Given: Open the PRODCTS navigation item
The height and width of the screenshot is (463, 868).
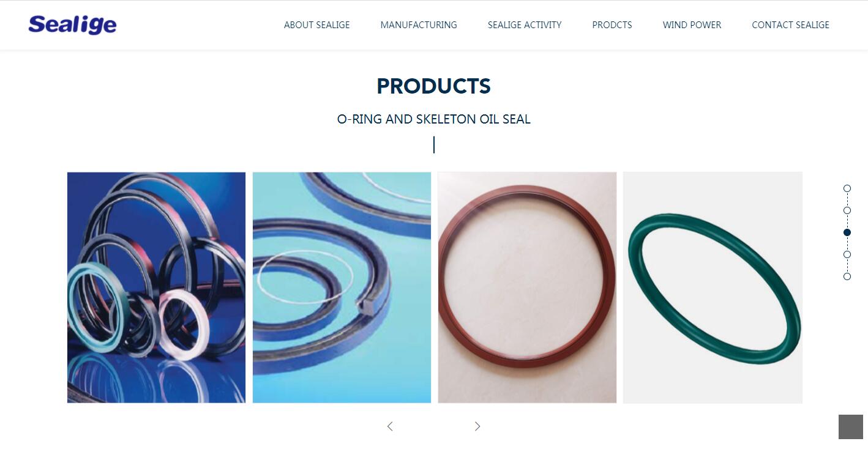Looking at the screenshot, I should (612, 25).
